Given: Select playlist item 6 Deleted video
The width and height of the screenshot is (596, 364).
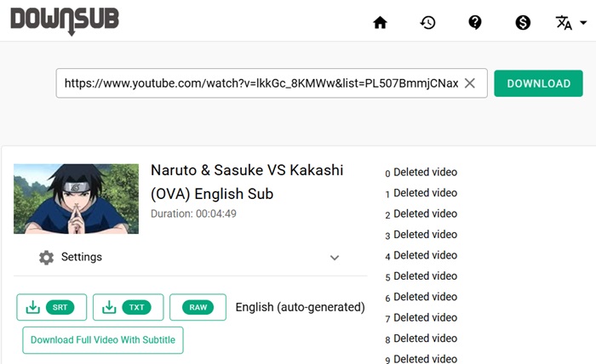Looking at the screenshot, I should click(x=421, y=297).
